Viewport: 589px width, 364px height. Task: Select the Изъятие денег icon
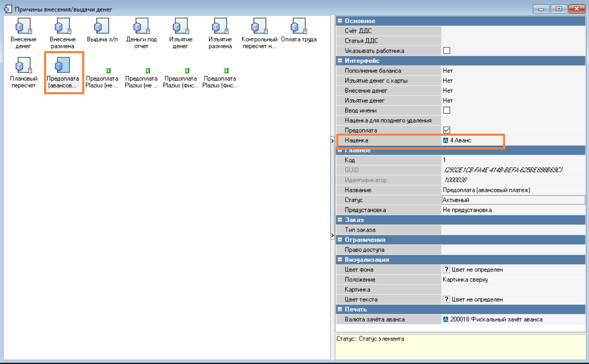coord(181,27)
